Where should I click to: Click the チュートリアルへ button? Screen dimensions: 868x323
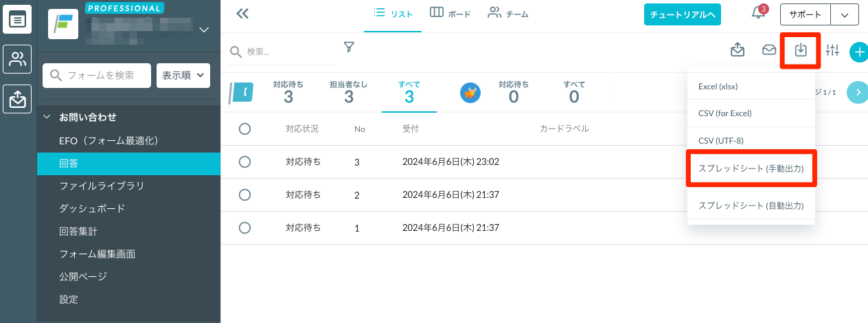(682, 14)
